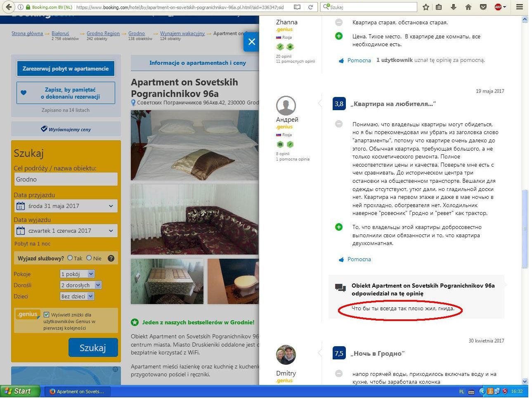Open the Data wyjazdu date dropdown
The width and height of the screenshot is (532, 399).
[x=66, y=231]
